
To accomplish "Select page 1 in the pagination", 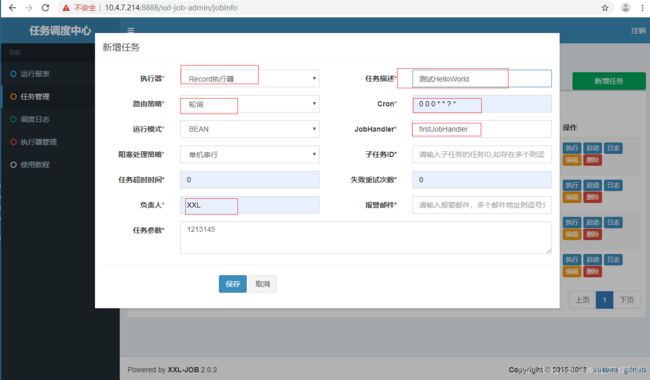I will (x=604, y=300).
